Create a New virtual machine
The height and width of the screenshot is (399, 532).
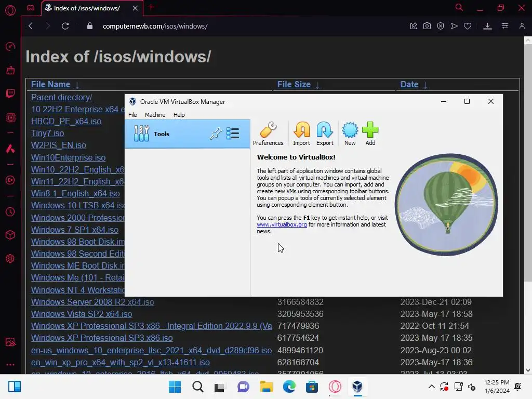[x=350, y=134]
